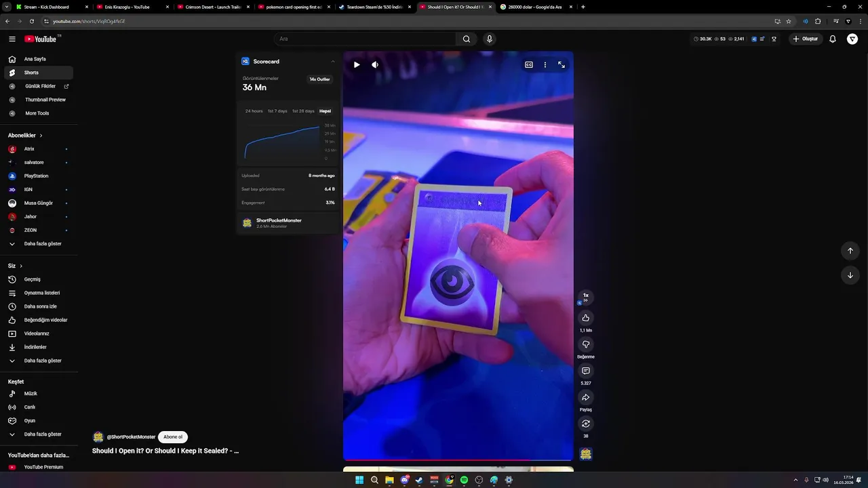Open Canlı live section

click(x=39, y=407)
